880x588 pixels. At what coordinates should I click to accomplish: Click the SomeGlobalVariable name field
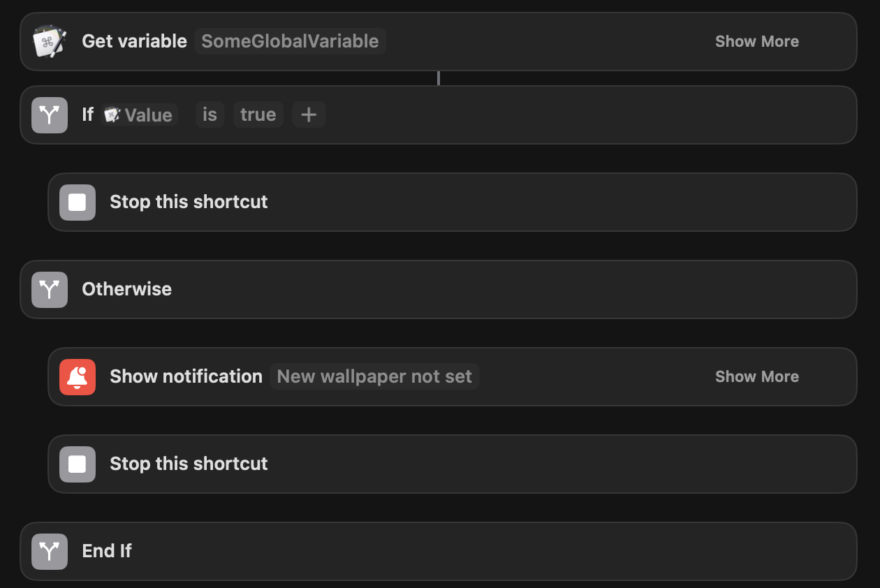tap(290, 41)
